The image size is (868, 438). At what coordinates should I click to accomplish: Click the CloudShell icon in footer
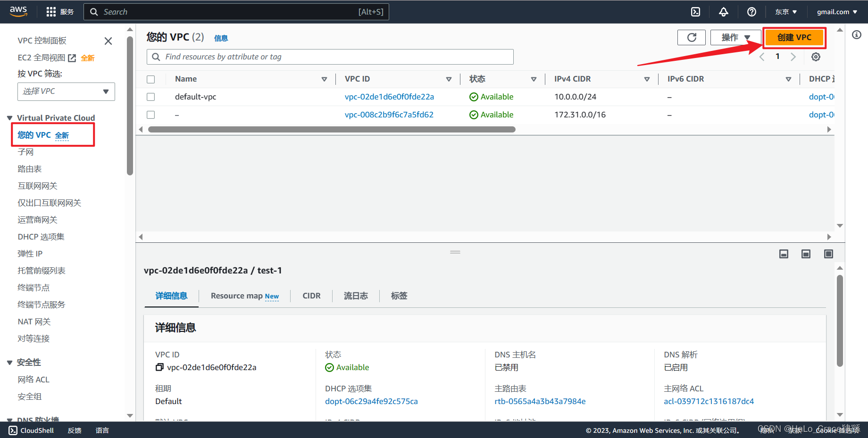click(x=13, y=430)
